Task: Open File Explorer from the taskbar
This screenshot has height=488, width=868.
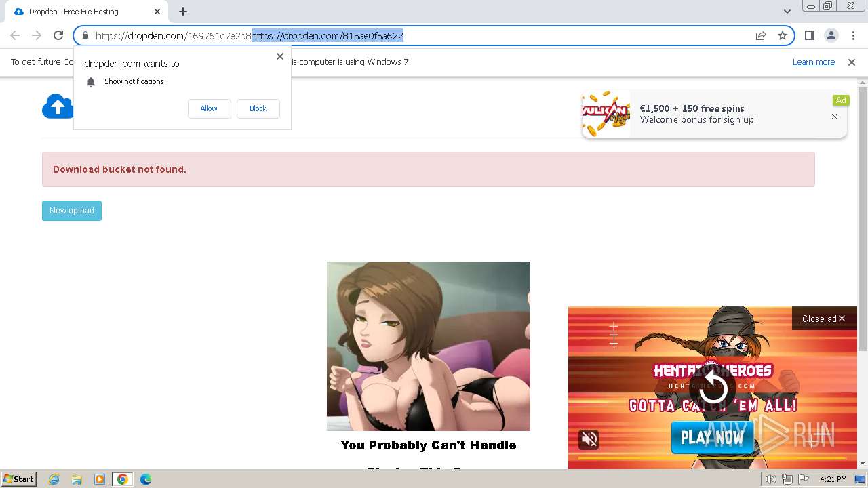Action: 77,479
